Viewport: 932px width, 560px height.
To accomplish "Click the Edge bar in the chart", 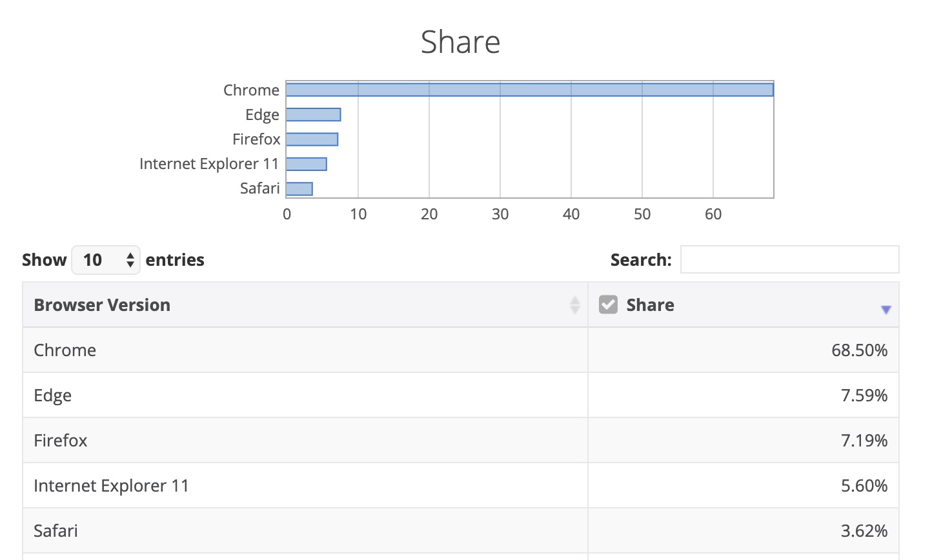I will click(x=312, y=114).
